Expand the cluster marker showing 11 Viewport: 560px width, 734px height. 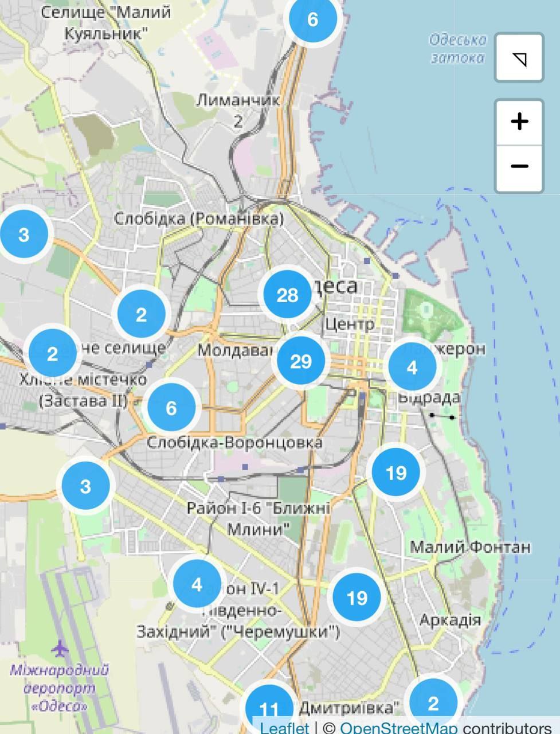(x=269, y=709)
